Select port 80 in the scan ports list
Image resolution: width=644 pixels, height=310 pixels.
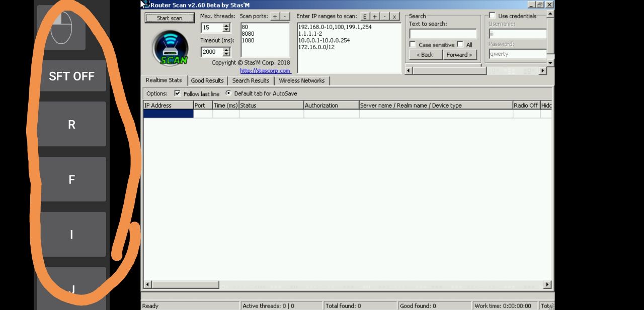245,27
